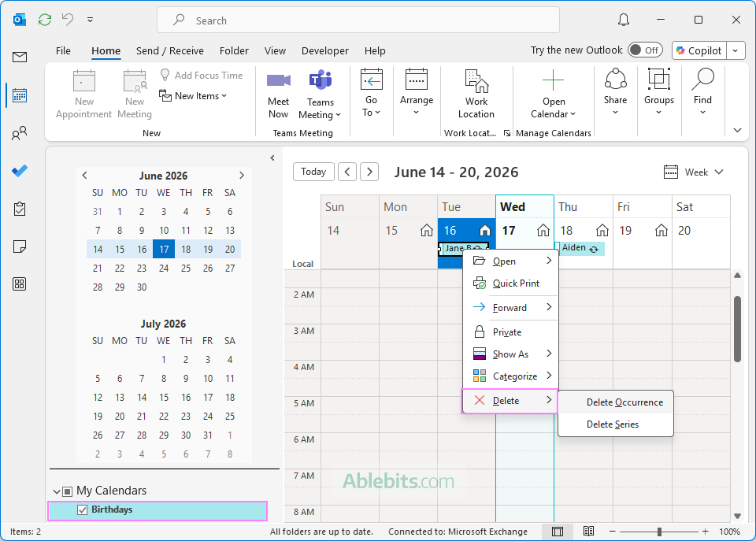Zoom out with the minus button
756x541 pixels.
click(x=613, y=532)
